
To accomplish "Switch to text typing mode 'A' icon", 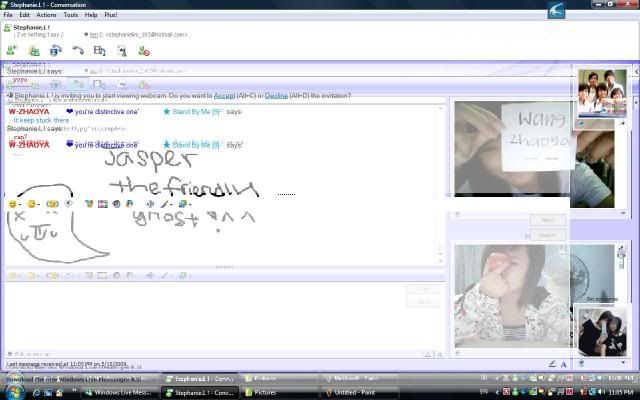I will pyautogui.click(x=564, y=364).
